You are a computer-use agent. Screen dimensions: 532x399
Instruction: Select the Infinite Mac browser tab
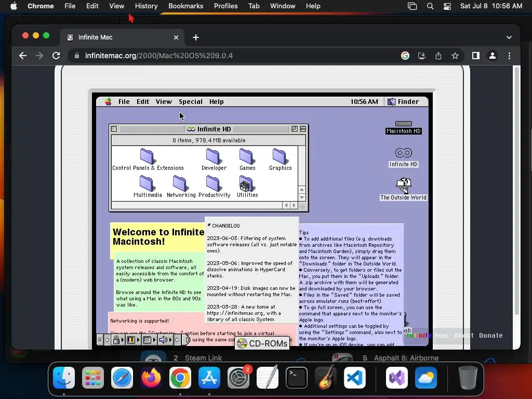pos(122,37)
